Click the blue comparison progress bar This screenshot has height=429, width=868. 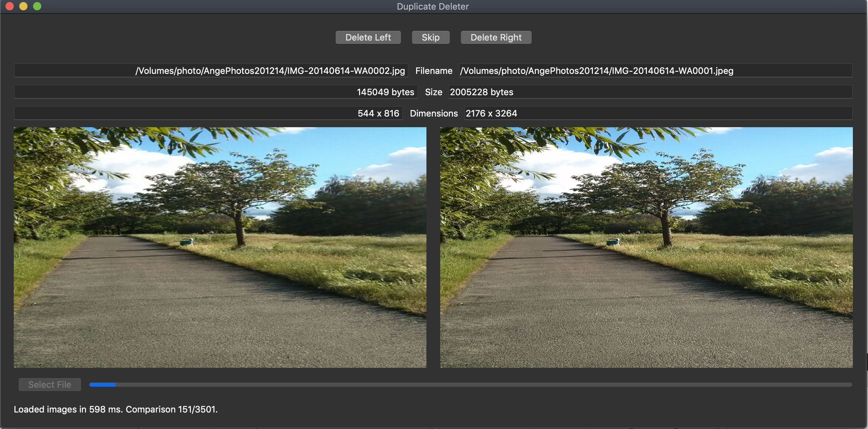point(470,385)
